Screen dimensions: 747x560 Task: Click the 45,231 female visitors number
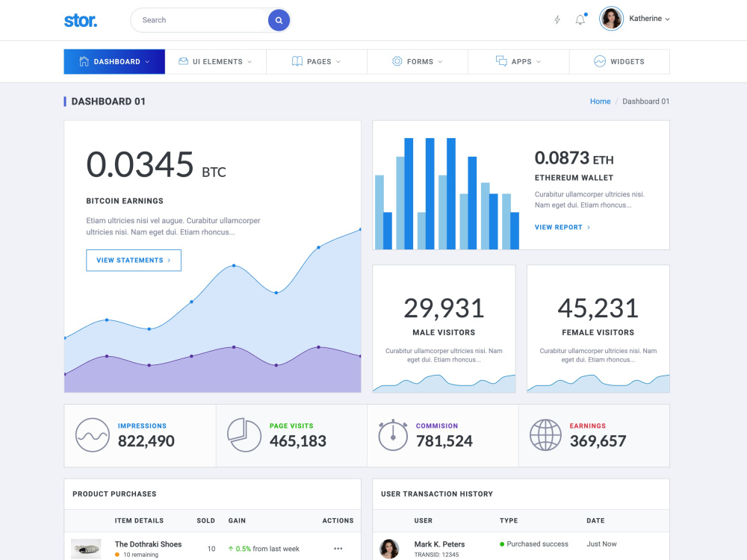pyautogui.click(x=598, y=308)
